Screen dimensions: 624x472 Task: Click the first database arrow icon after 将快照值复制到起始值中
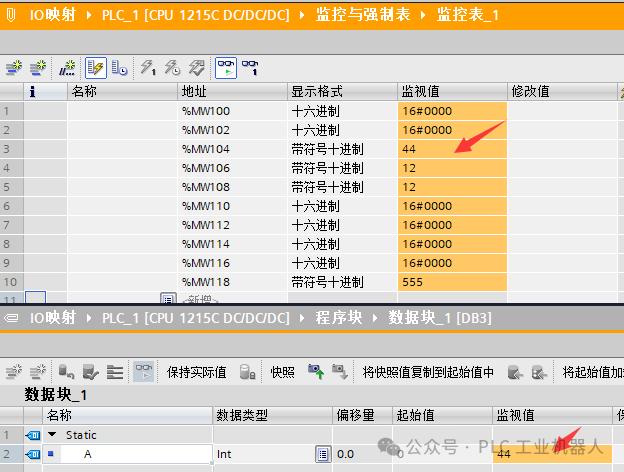pos(515,372)
